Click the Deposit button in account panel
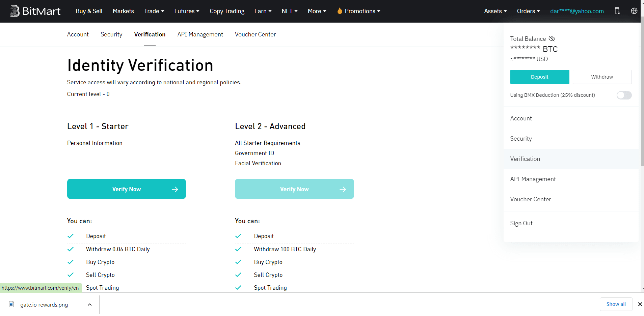This screenshot has width=644, height=316. click(540, 77)
